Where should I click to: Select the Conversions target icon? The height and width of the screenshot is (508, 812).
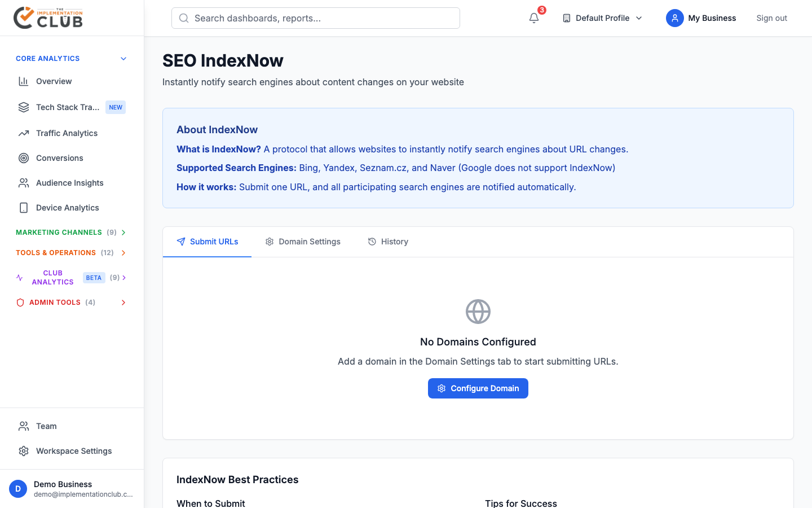click(x=24, y=158)
